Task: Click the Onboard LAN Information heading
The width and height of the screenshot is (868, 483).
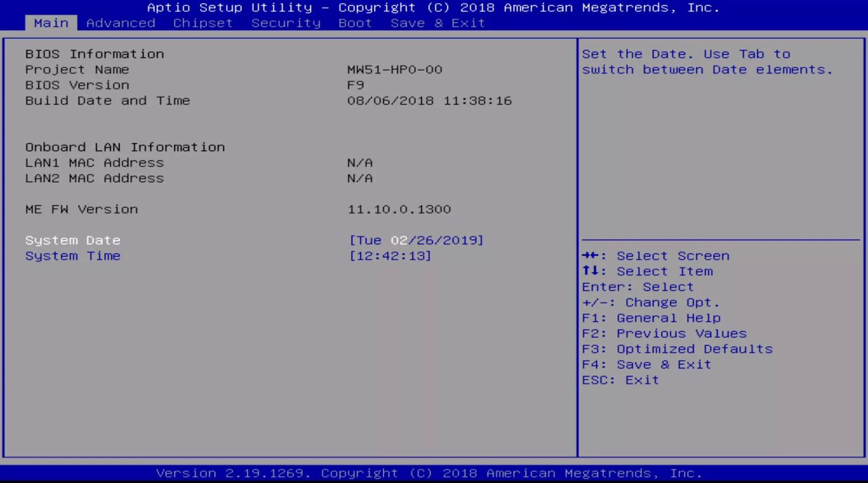Action: click(x=125, y=147)
